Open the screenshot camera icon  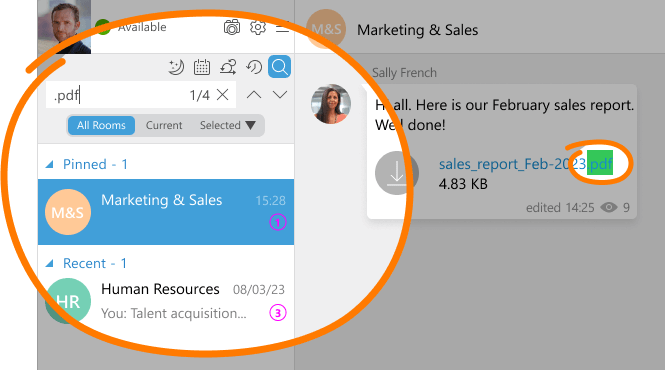click(232, 27)
